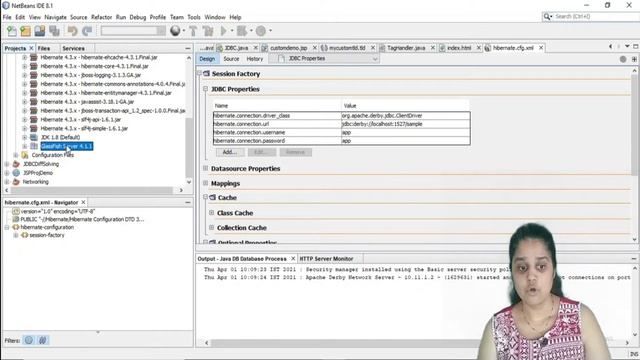The width and height of the screenshot is (640, 360).
Task: Select the GlassFish Server 4.1.1 node
Action: 67,146
